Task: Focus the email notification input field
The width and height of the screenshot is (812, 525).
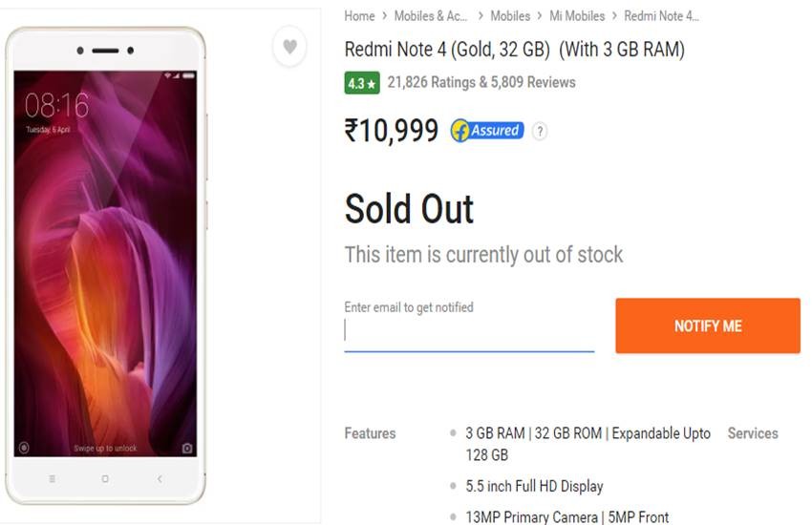Action: pyautogui.click(x=468, y=330)
